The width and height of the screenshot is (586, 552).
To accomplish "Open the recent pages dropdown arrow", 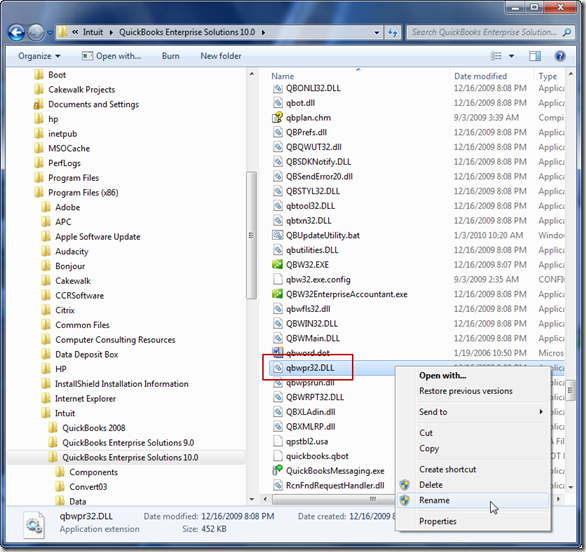I will pyautogui.click(x=50, y=33).
